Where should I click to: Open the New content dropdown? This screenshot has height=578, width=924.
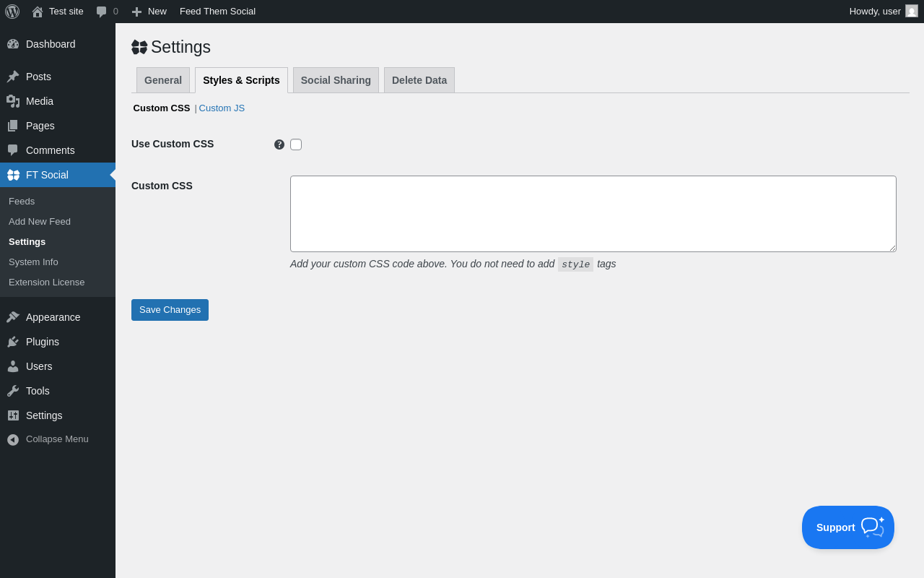click(149, 12)
